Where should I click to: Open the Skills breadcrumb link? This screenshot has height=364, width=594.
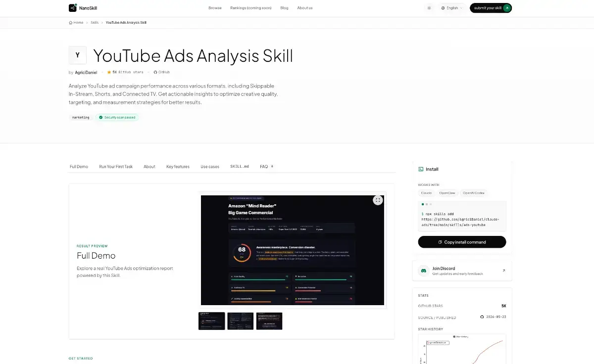(x=95, y=22)
